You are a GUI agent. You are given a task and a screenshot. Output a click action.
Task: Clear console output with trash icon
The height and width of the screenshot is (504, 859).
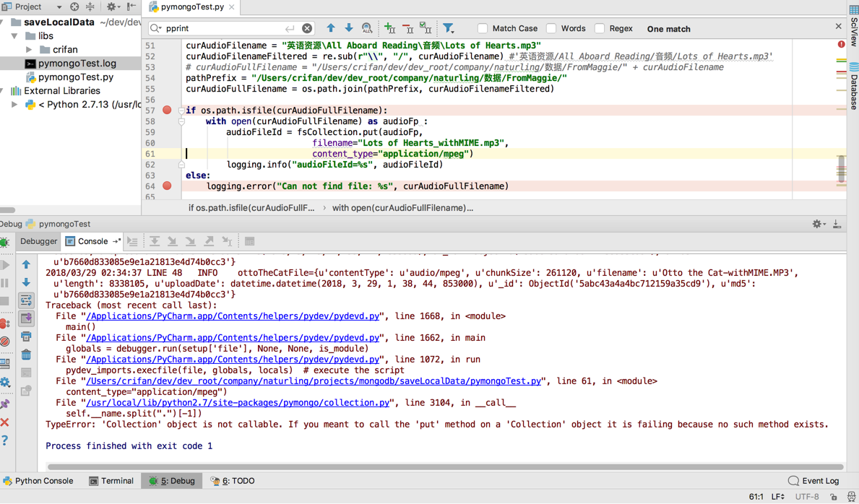[x=26, y=355]
